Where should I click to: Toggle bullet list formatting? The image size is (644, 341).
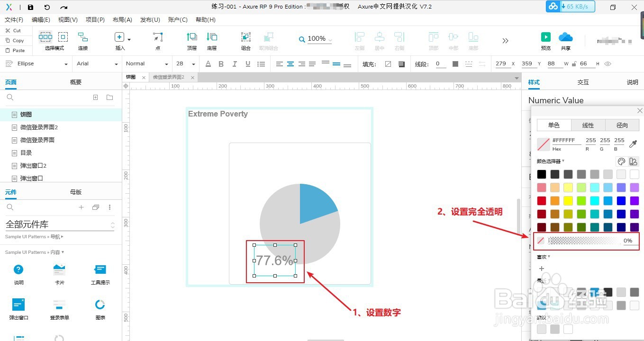(261, 64)
